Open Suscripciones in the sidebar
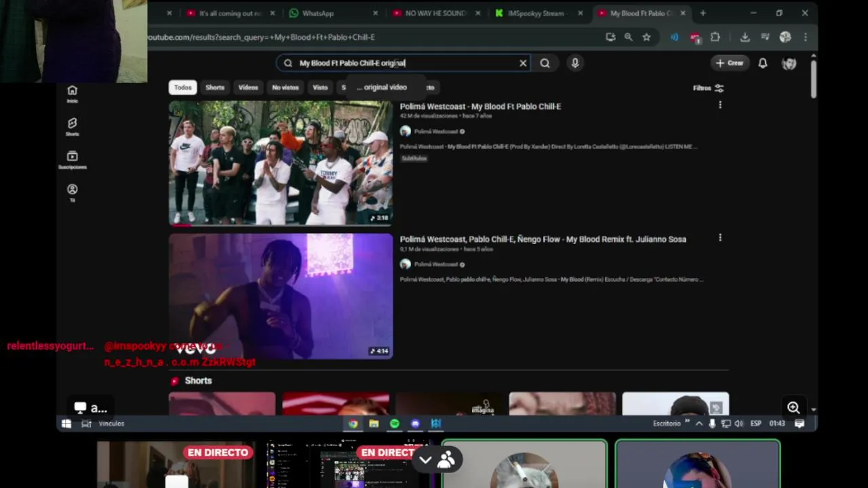Screen dimensions: 868x488 pos(72,160)
